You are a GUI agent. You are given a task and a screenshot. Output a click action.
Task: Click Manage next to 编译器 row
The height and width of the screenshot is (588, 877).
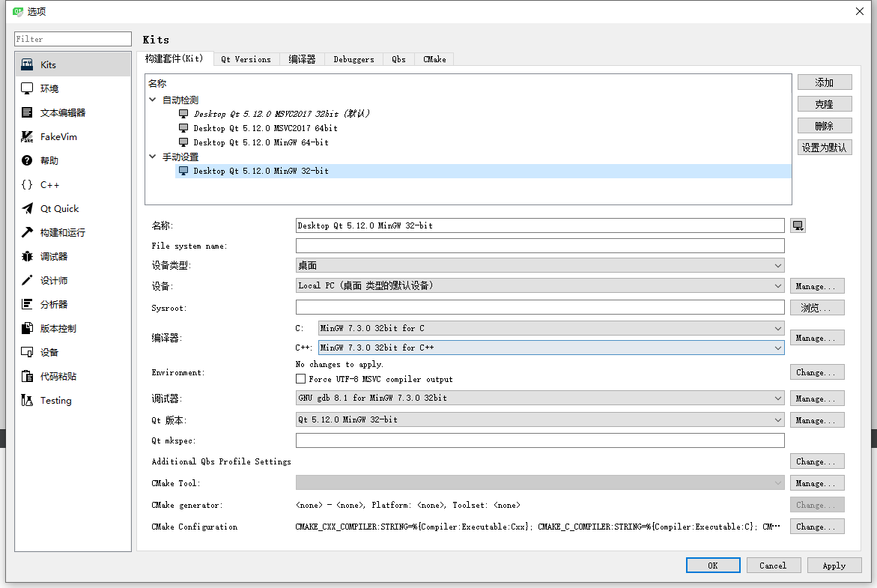click(817, 338)
